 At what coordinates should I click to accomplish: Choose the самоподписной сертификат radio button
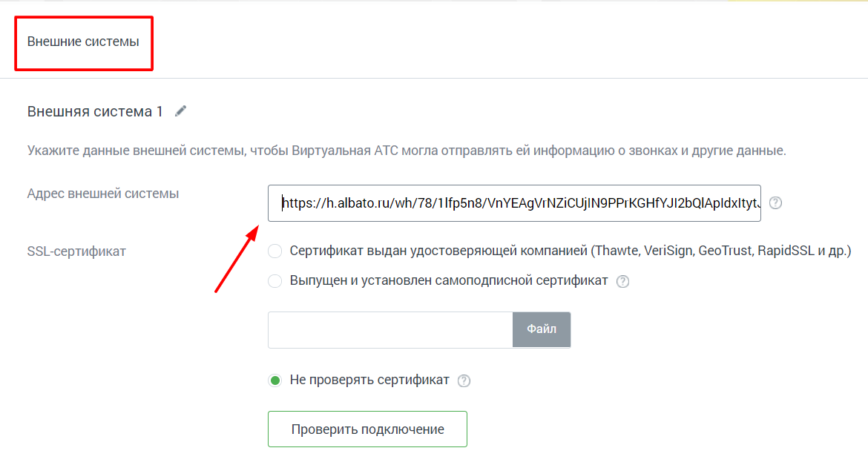coord(275,281)
